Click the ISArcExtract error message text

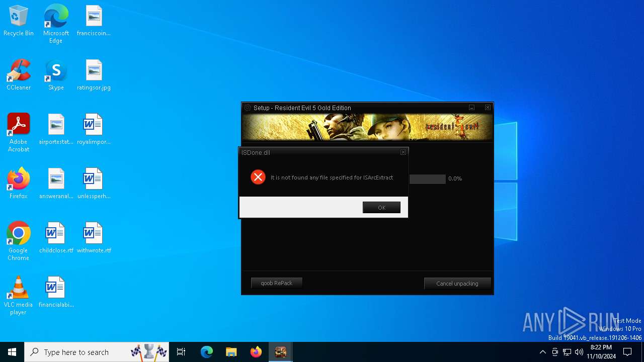(x=332, y=177)
